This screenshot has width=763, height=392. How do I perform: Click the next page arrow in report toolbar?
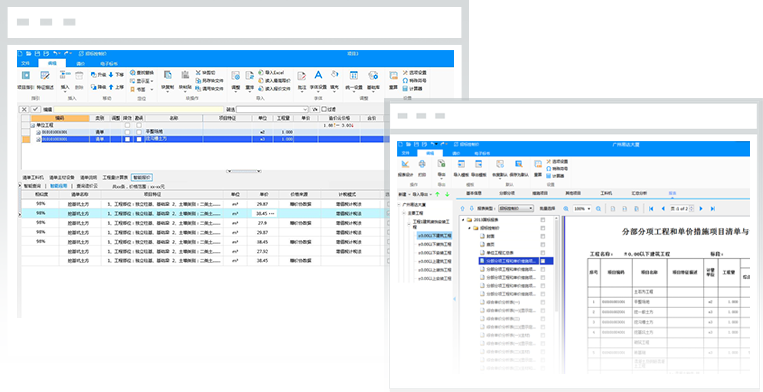[x=701, y=209]
